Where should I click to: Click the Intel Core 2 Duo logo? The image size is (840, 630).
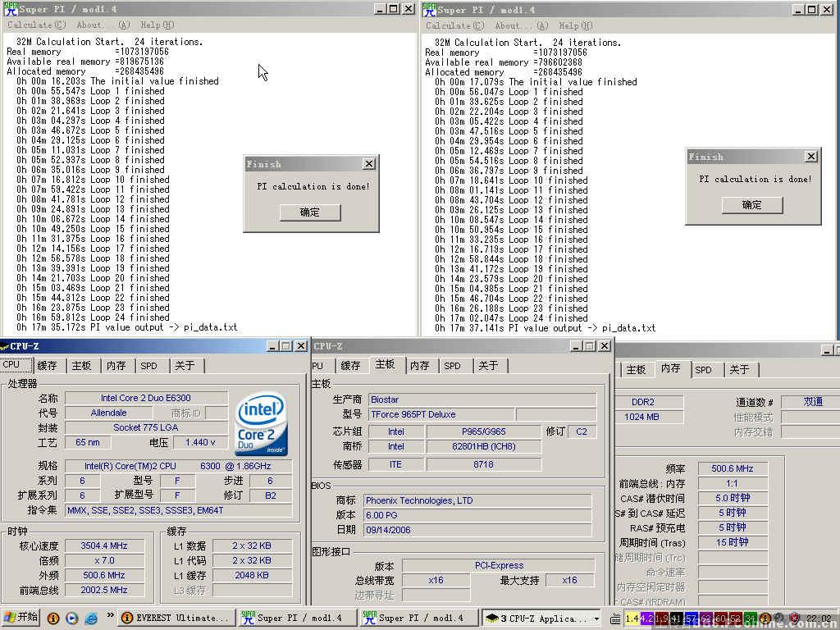coord(261,424)
